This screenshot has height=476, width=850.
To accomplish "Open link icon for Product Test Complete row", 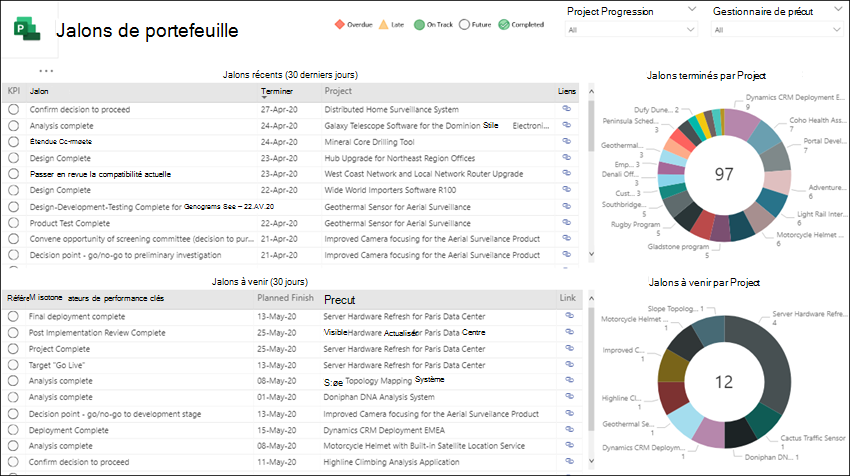I will (x=566, y=222).
